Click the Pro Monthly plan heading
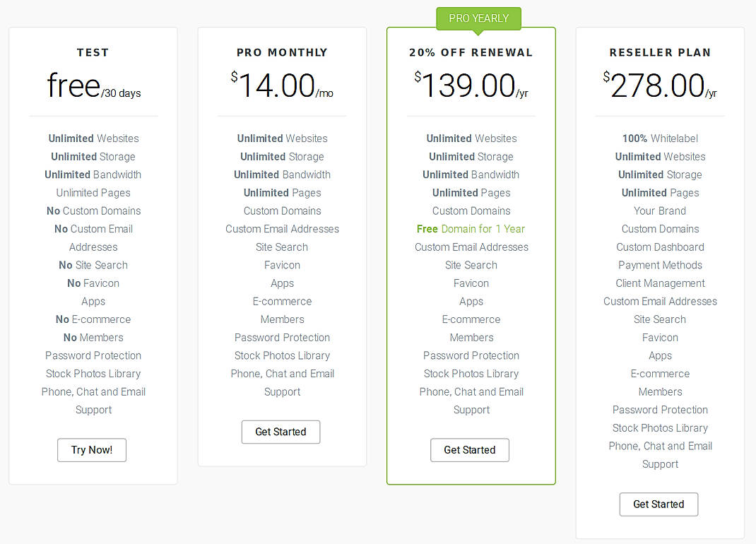The image size is (756, 544). click(282, 52)
